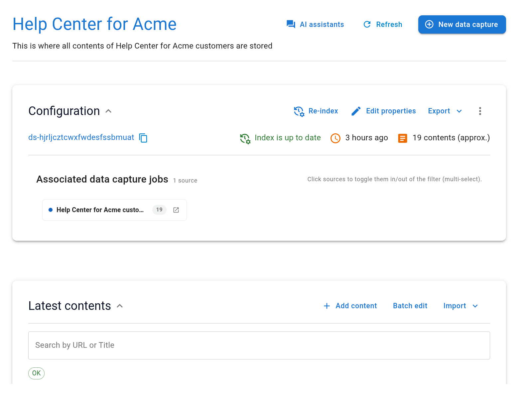Focus the Search by URL or Title field
Image resolution: width=532 pixels, height=399 pixels.
coord(259,345)
